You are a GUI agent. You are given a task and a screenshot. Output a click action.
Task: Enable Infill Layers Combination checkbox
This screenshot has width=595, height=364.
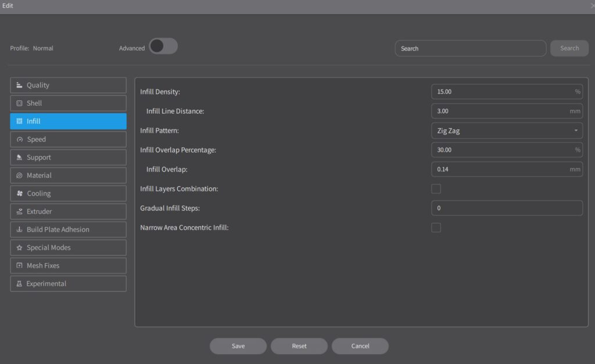coord(436,189)
